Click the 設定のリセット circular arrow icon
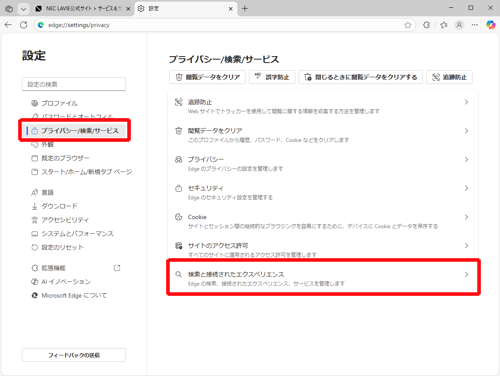500x376 pixels. click(34, 247)
